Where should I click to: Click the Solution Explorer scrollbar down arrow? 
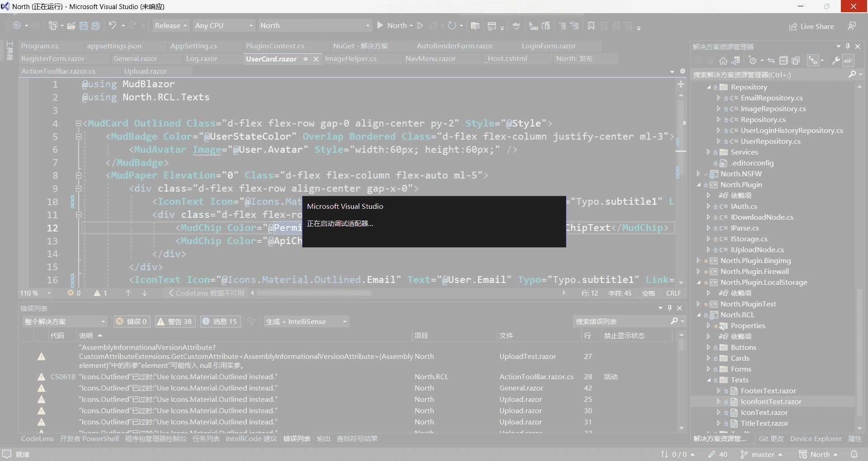pyautogui.click(x=859, y=428)
